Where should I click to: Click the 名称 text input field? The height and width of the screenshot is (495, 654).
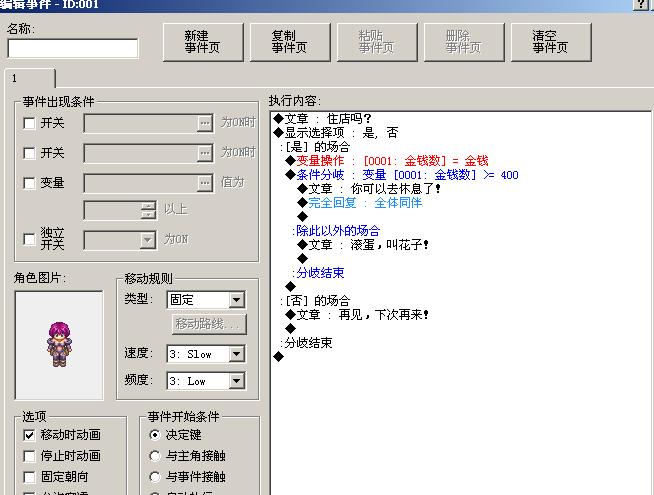click(x=73, y=48)
